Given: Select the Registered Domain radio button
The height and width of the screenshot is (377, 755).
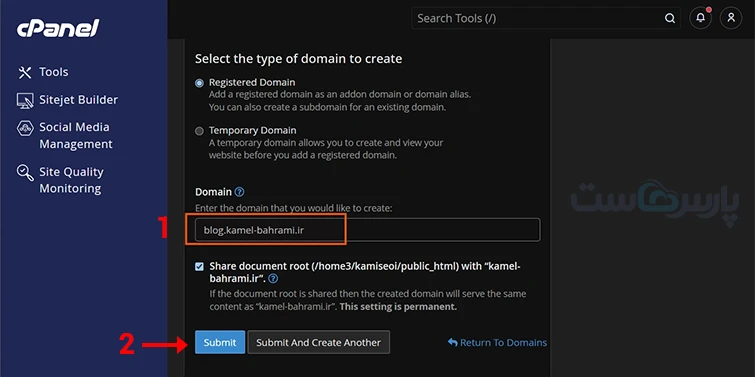Looking at the screenshot, I should (199, 83).
